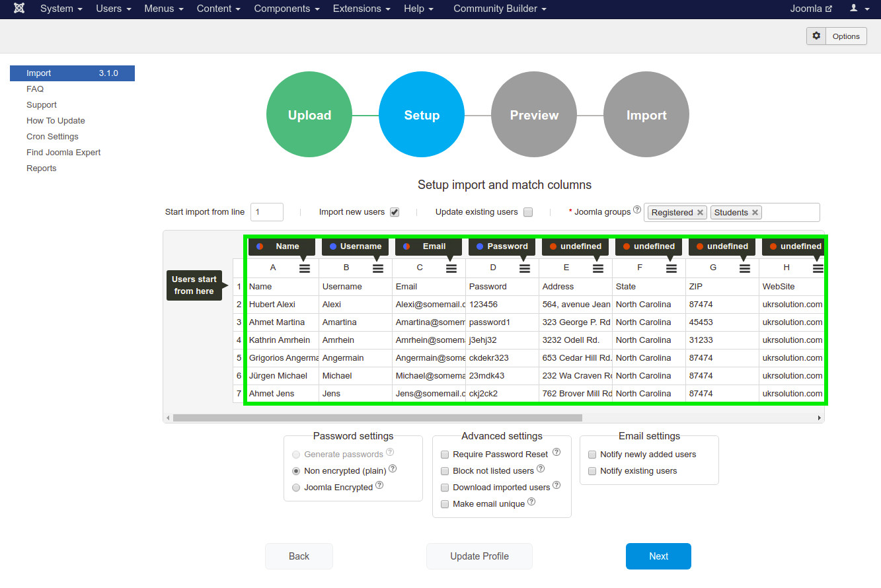Open the Help dropdown menu

418,9
